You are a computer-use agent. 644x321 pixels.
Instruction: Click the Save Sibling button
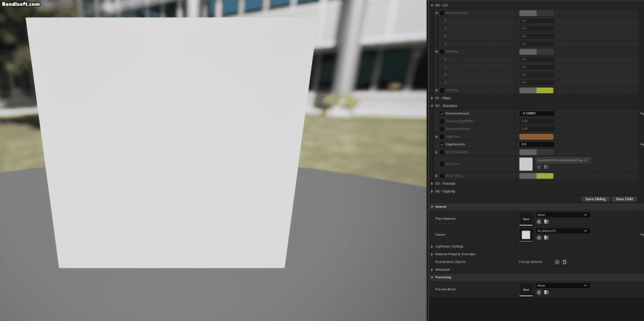595,199
